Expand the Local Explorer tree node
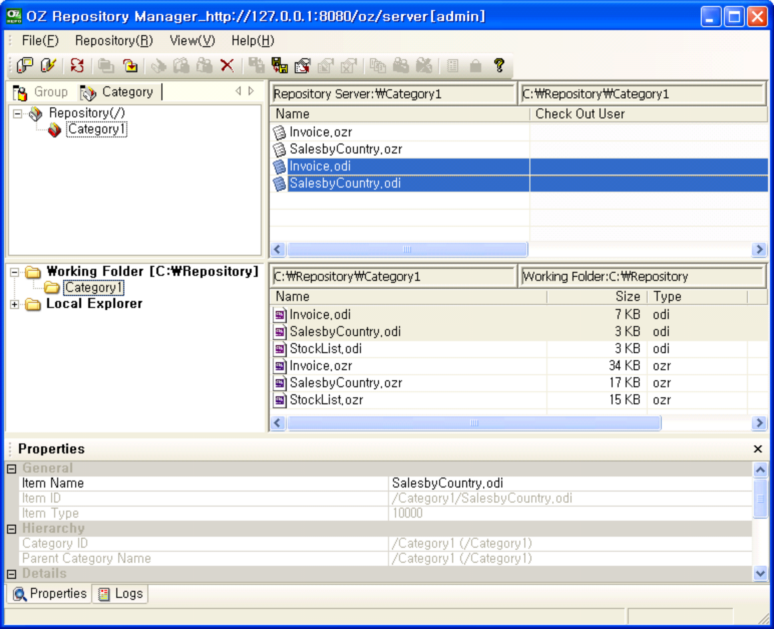 coord(14,304)
